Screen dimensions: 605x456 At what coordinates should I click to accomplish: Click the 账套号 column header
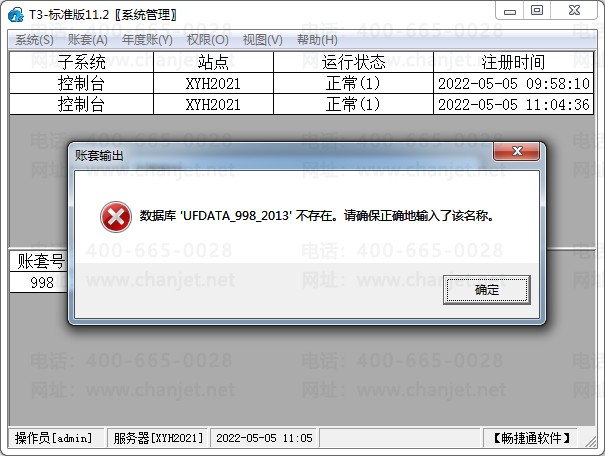point(39,262)
